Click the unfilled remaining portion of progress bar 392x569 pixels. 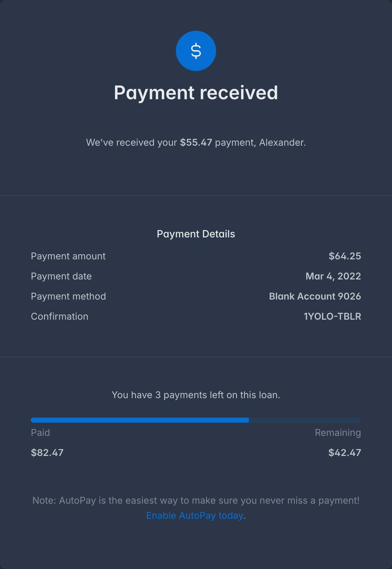pos(305,420)
